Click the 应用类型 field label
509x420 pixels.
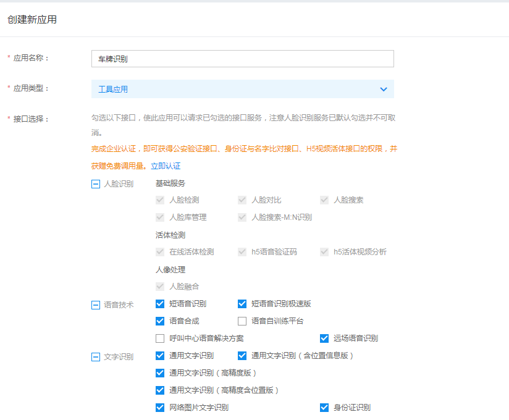click(30, 88)
